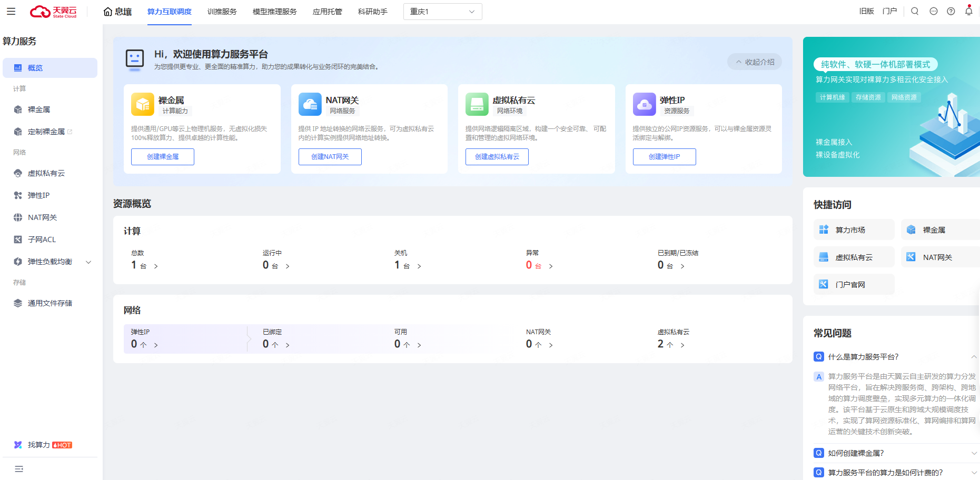Expand 弹性负载均衡 sidebar submenu
The width and height of the screenshot is (980, 480).
pos(88,262)
